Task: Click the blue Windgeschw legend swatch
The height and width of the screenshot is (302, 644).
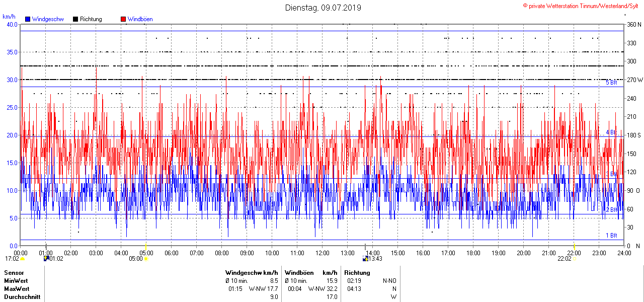Action: click(x=28, y=19)
